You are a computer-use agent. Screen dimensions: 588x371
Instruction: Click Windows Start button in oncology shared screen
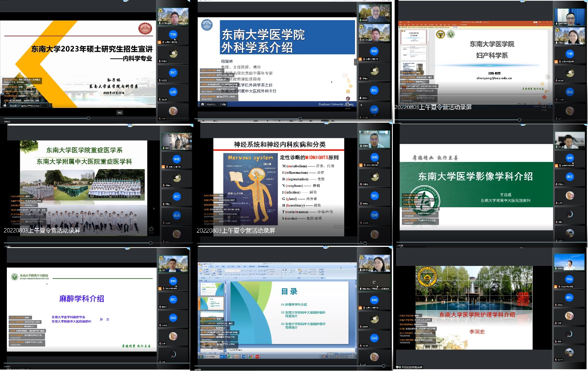[x=201, y=357]
